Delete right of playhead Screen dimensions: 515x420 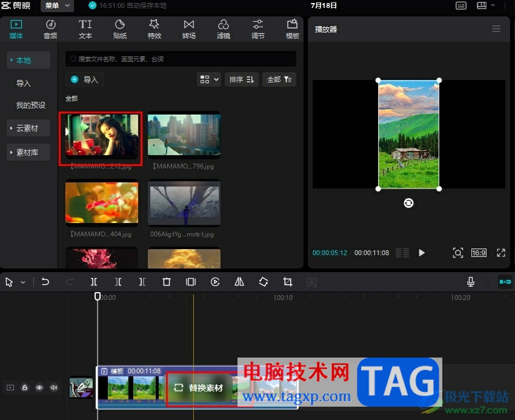(x=142, y=282)
